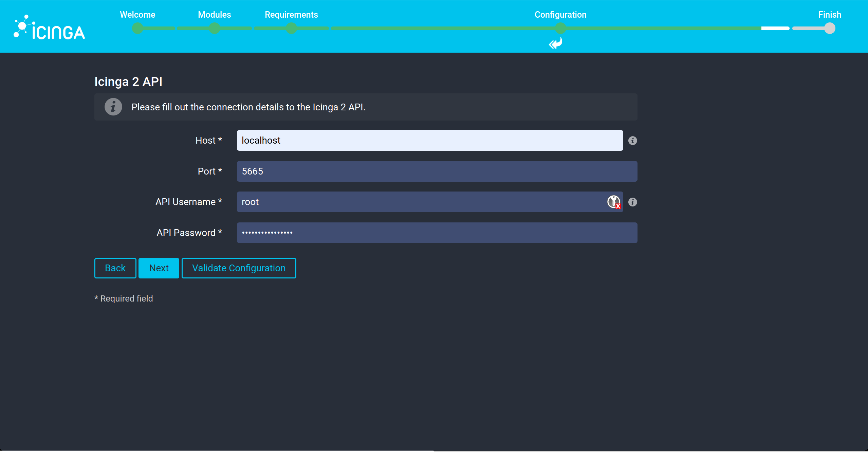Click the Welcome step progress dot
The height and width of the screenshot is (454, 868).
[137, 28]
